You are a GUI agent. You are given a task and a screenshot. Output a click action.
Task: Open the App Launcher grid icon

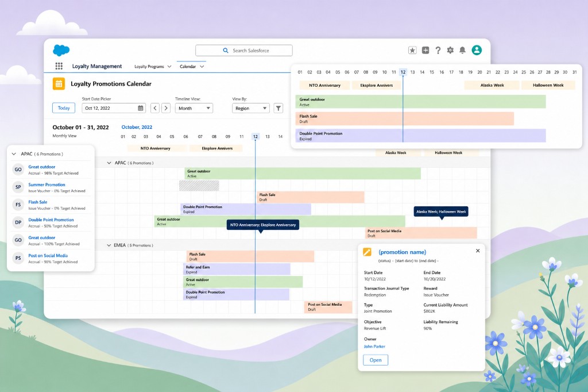coord(59,66)
